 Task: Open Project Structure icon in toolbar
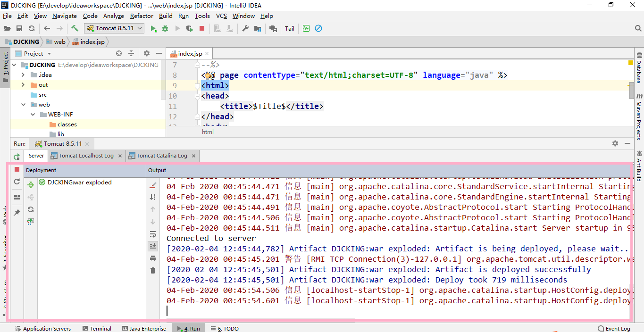(258, 29)
